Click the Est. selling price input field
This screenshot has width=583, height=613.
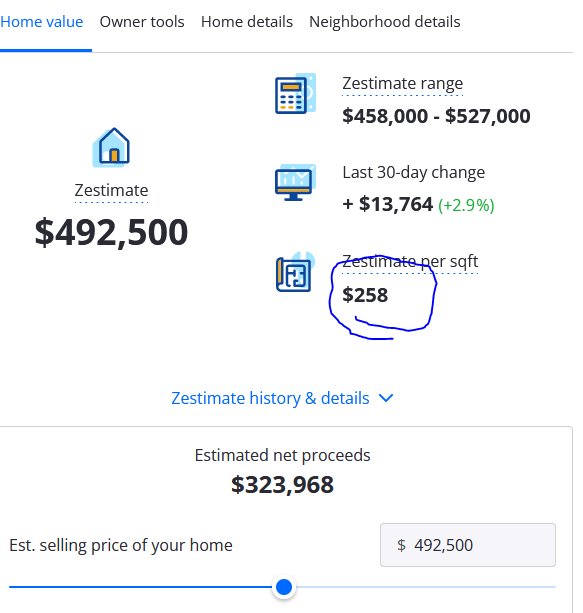(x=468, y=545)
